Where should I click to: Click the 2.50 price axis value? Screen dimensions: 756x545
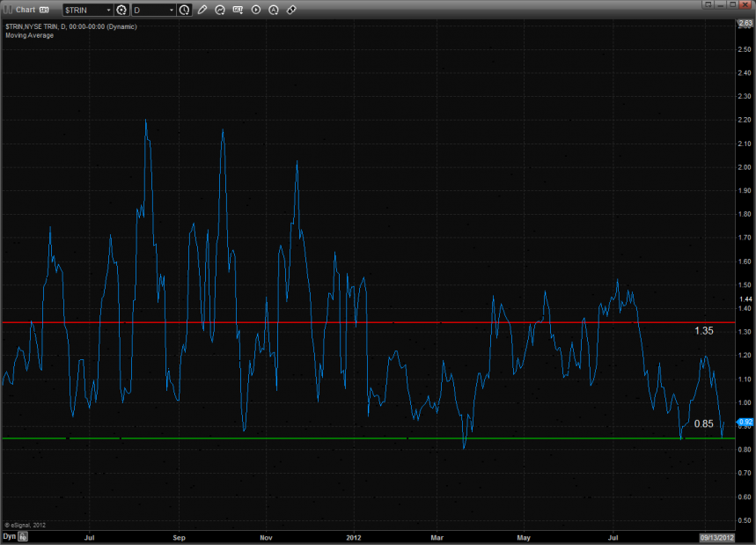point(745,49)
